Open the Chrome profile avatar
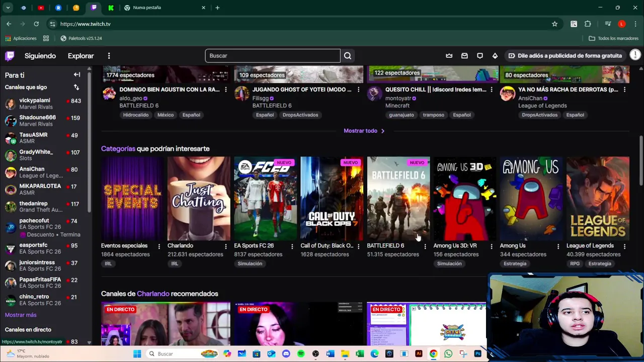This screenshot has width=644, height=362. [622, 24]
